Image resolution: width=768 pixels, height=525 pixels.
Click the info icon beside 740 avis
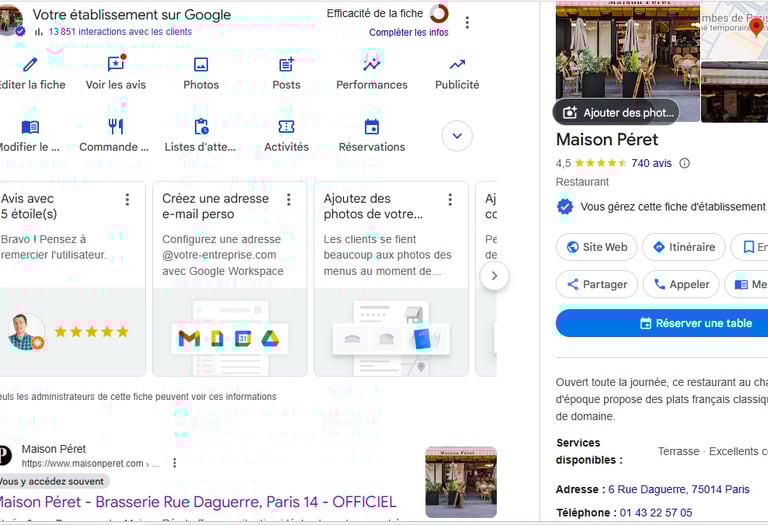685,163
